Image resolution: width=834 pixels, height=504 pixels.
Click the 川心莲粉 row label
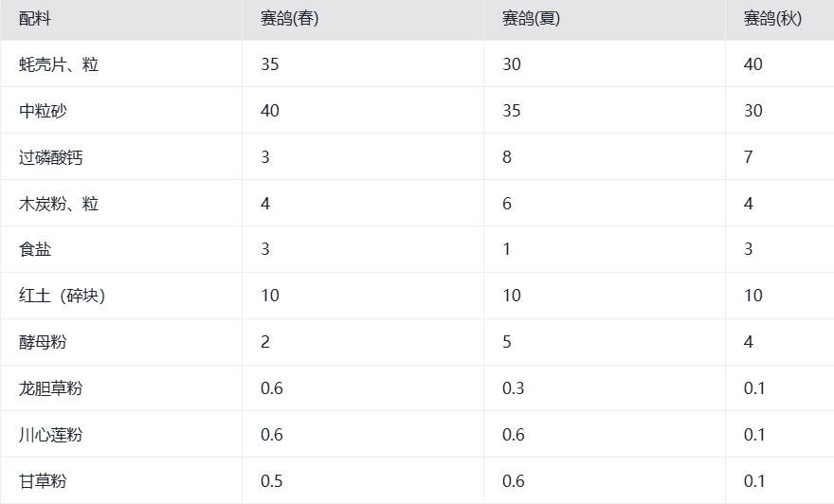(x=51, y=435)
